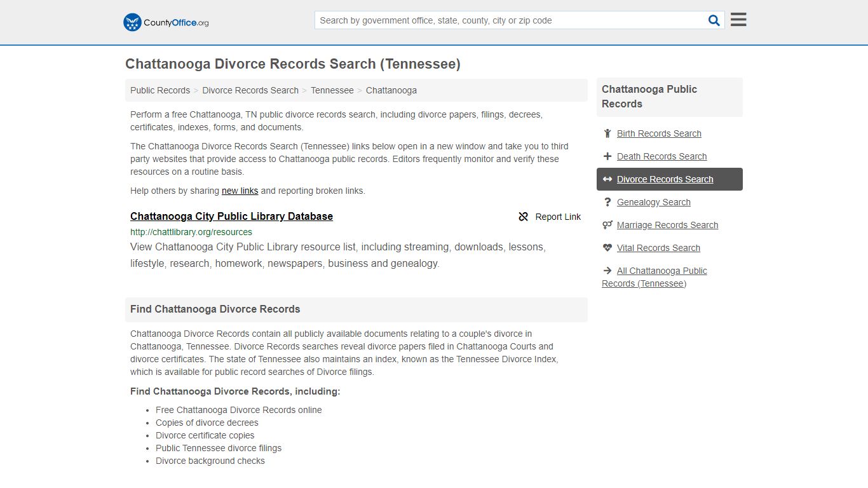868x488 pixels.
Task: Open All Chattanooga Public Records (Tennessee) link
Action: (x=654, y=277)
